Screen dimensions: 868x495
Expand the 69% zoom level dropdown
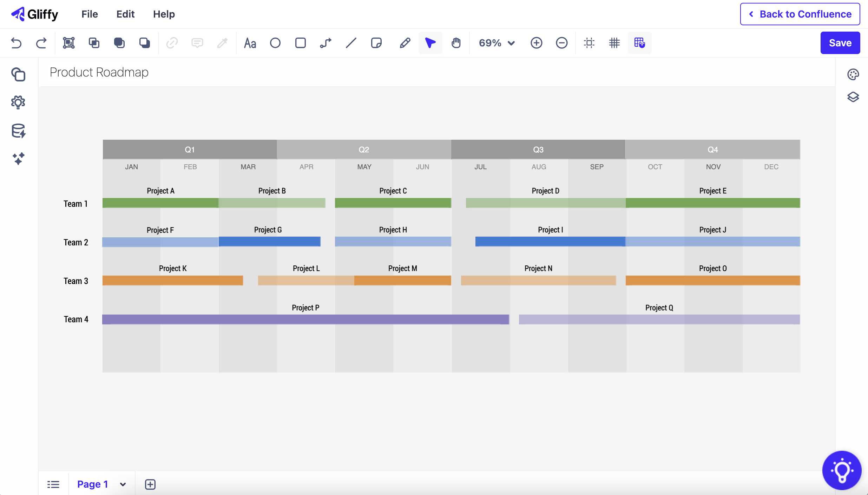(497, 43)
